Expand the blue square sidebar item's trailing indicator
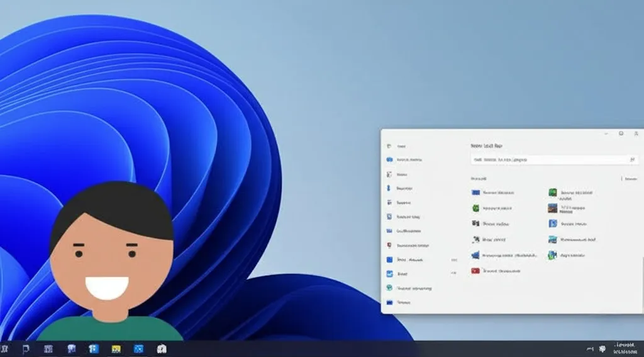Viewport: 644px width, 357px height. (x=453, y=259)
